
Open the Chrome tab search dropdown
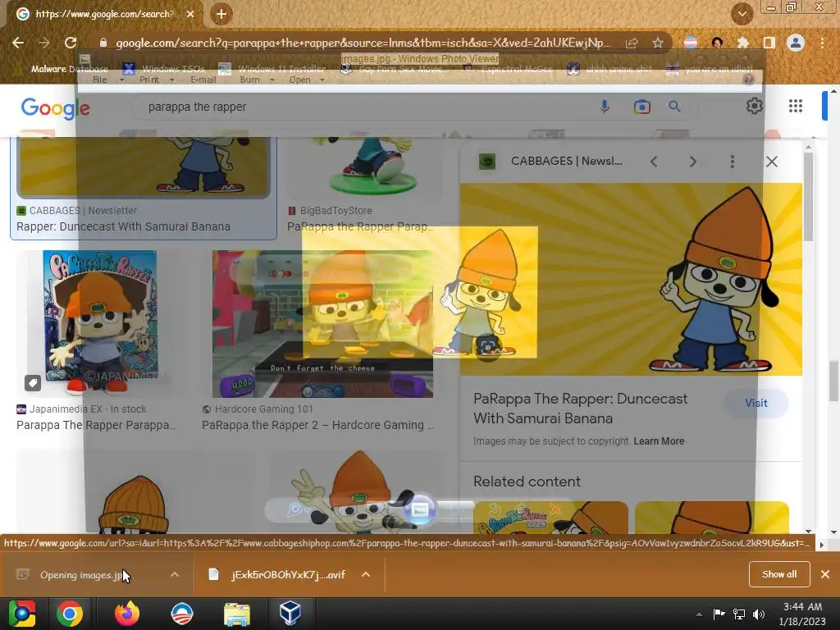[x=742, y=14]
